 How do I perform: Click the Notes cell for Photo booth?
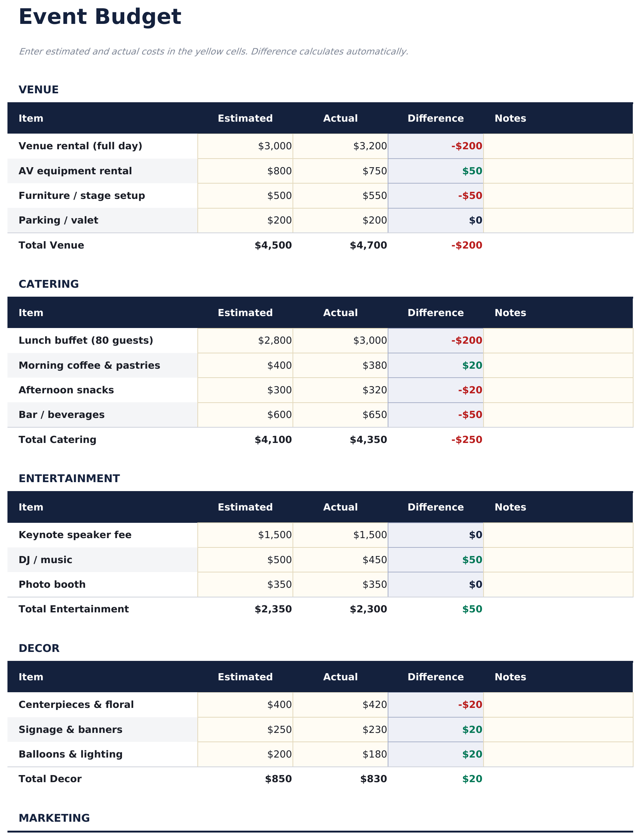(x=558, y=584)
